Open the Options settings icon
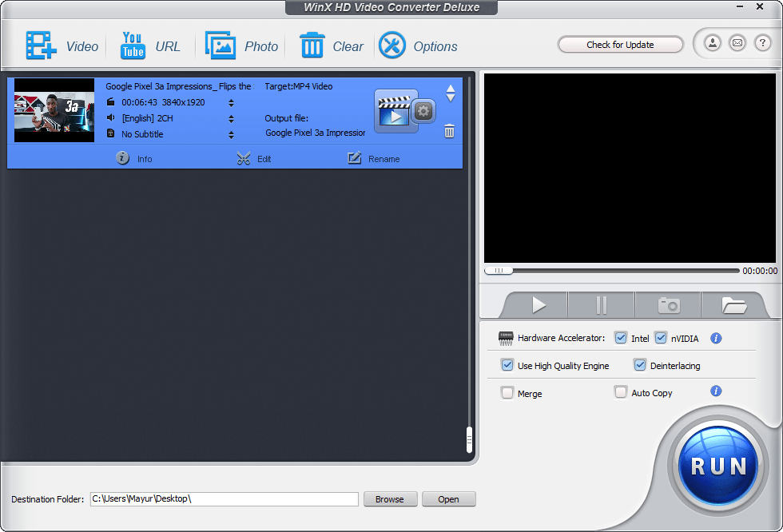The height and width of the screenshot is (532, 783). tap(392, 46)
